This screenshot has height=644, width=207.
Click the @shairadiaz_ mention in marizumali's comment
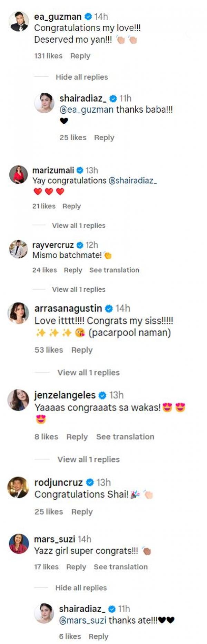pos(133,180)
